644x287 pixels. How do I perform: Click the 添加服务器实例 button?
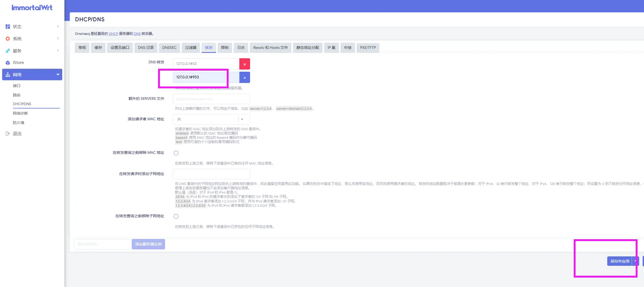148,244
